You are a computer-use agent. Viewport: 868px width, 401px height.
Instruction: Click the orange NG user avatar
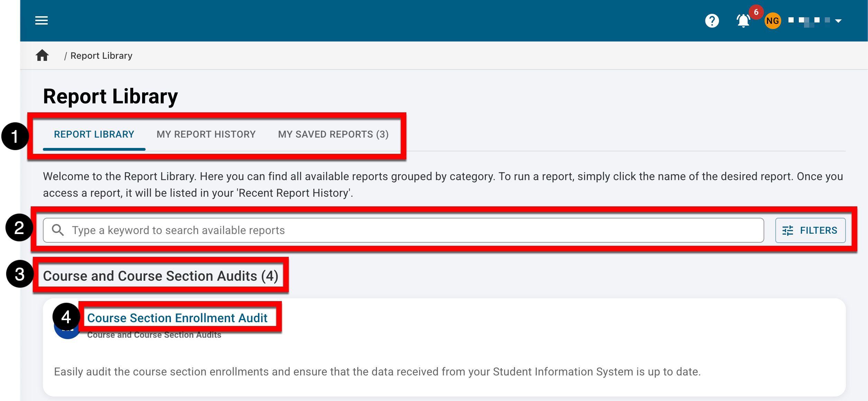(x=773, y=21)
